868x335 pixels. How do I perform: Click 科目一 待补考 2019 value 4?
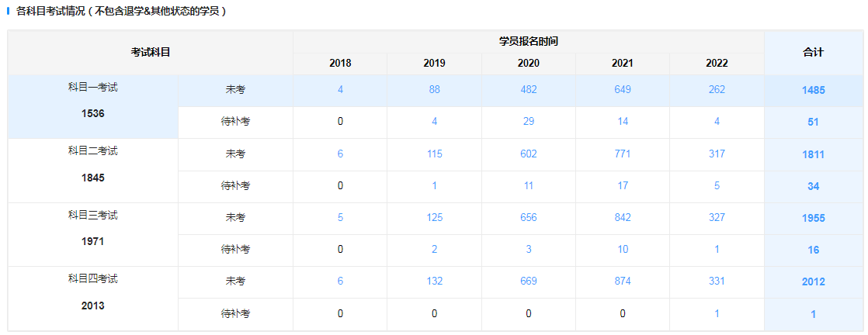coord(435,122)
